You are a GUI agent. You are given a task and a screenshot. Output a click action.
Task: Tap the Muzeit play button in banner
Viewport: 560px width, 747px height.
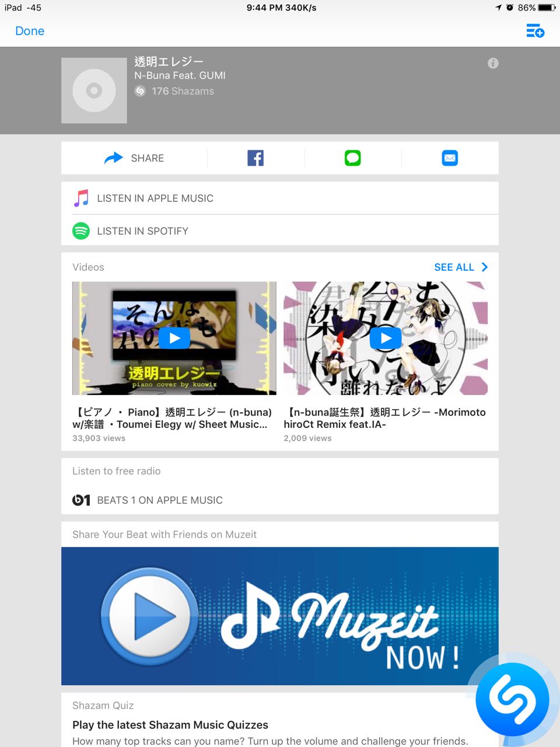point(149,616)
